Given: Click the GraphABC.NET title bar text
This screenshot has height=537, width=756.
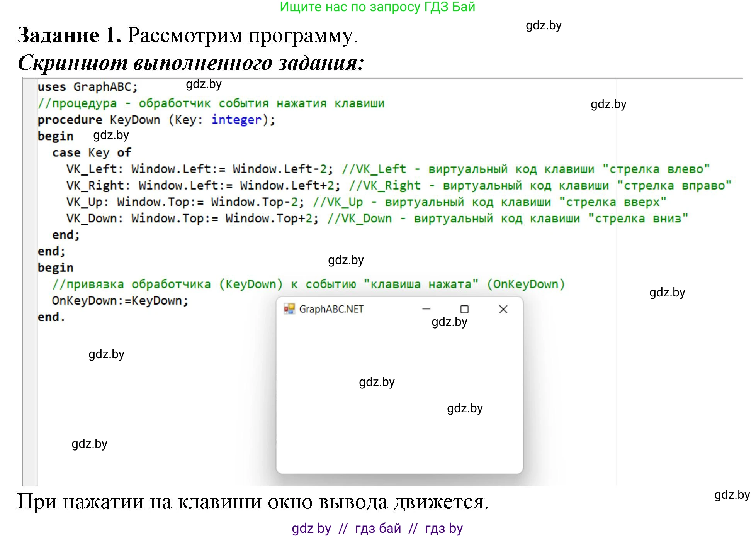Looking at the screenshot, I should (x=331, y=309).
